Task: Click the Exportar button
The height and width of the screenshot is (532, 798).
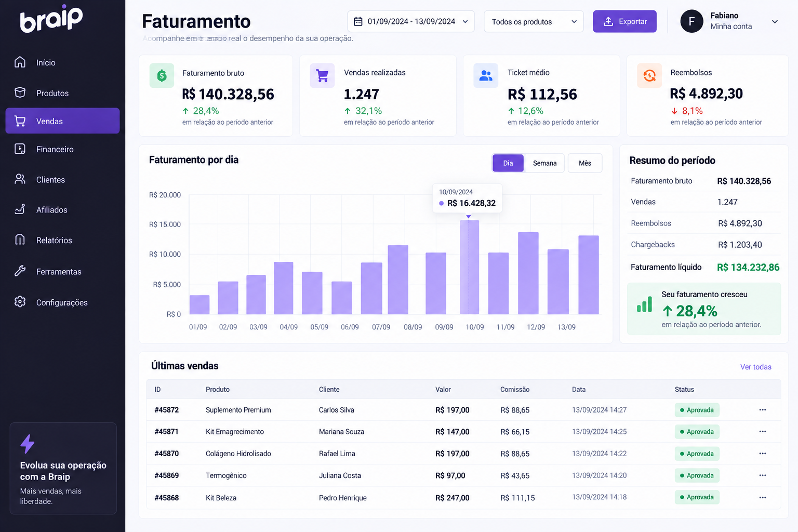Action: tap(624, 21)
